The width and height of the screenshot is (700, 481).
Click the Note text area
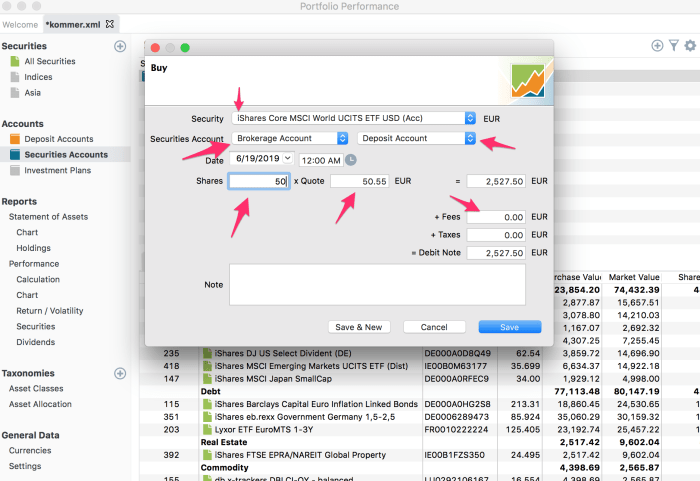(x=377, y=284)
